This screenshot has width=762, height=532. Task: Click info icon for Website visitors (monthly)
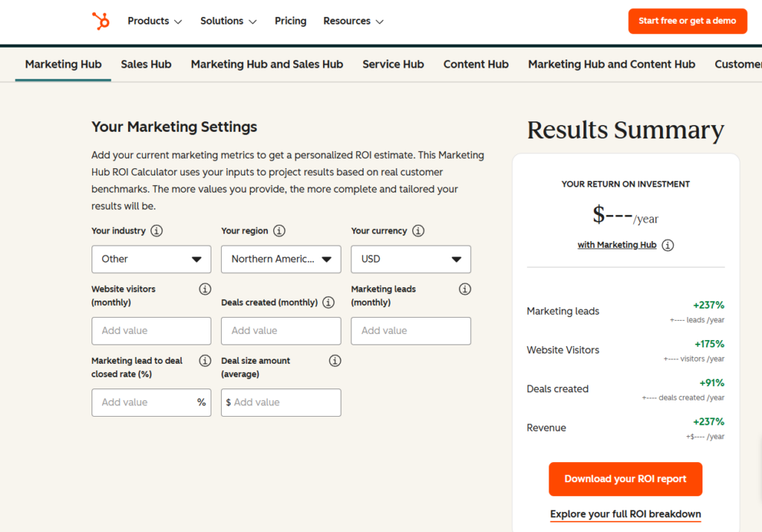pos(205,289)
